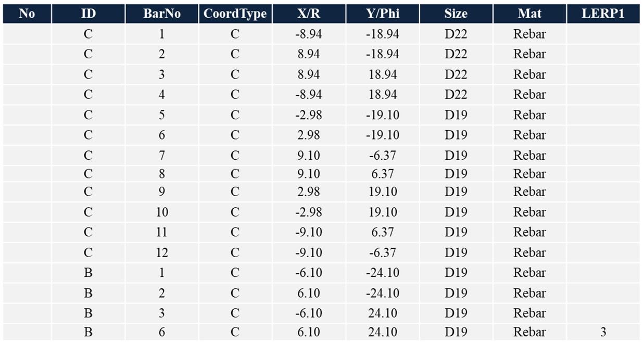
Task: Click the LERP1 column header
Action: [x=603, y=14]
